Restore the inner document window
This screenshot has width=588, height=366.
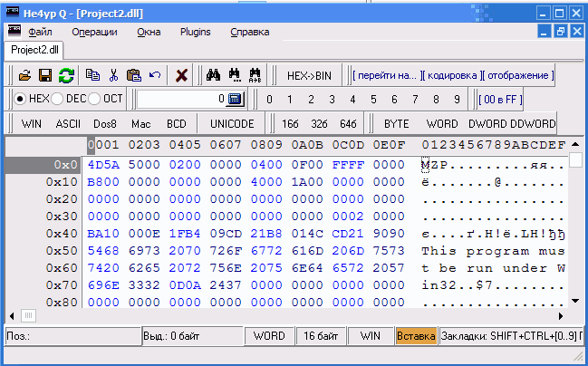pos(561,31)
